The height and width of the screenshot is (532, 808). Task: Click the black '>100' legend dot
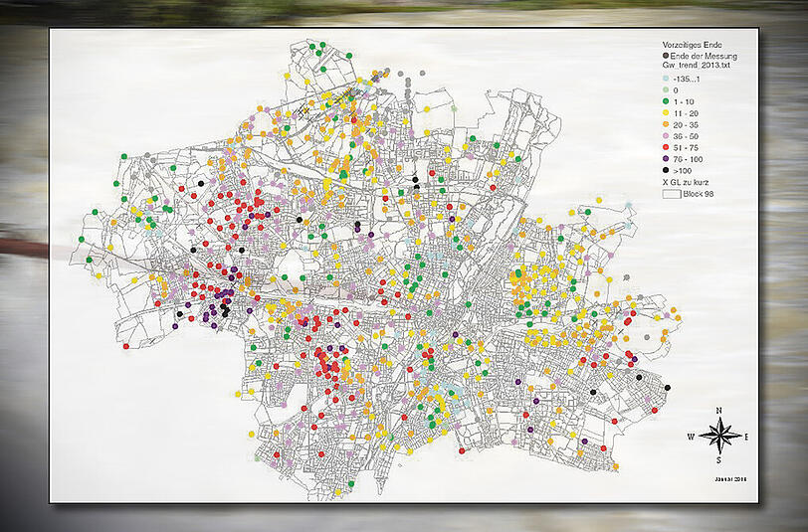coord(667,172)
